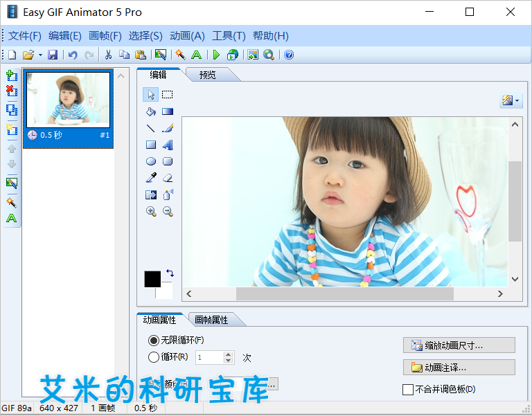Click the globe magnifier search icon

(269, 55)
